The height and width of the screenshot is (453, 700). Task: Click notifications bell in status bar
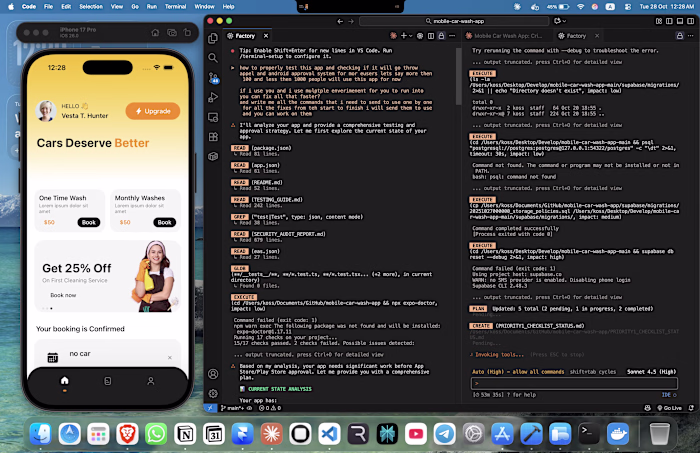692,407
